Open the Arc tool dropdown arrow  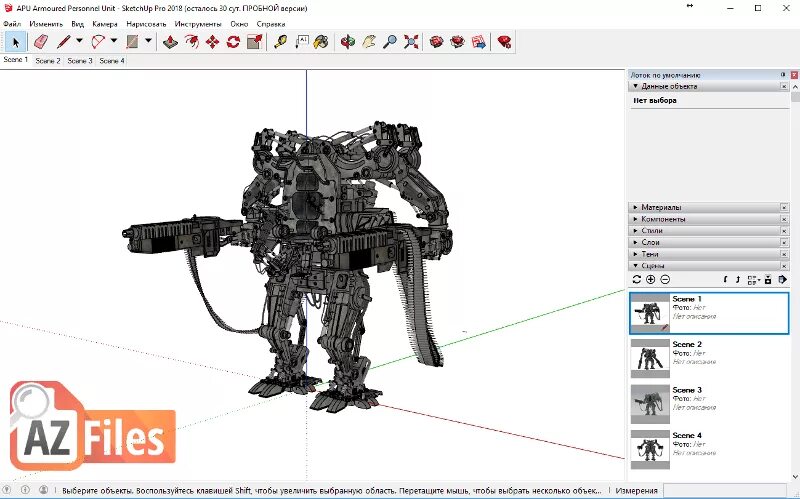114,42
